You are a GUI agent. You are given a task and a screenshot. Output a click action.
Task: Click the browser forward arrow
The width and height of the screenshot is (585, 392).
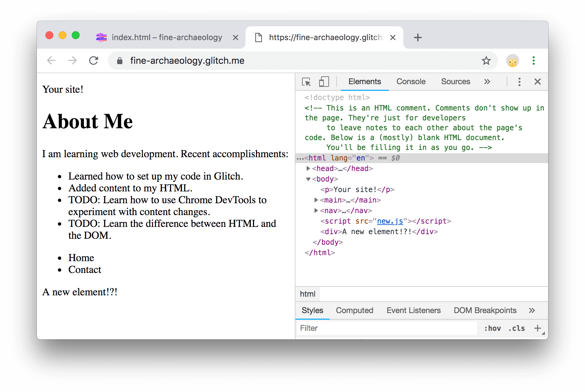[72, 61]
